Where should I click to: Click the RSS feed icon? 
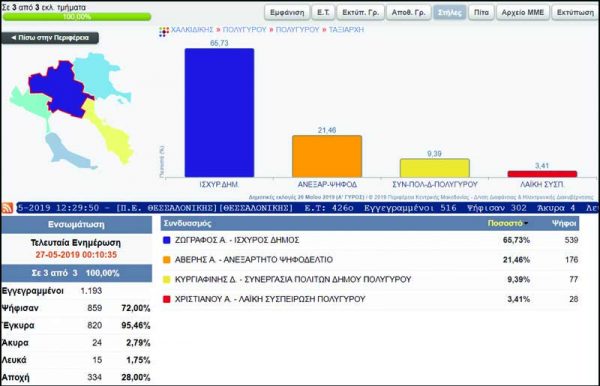7,208
